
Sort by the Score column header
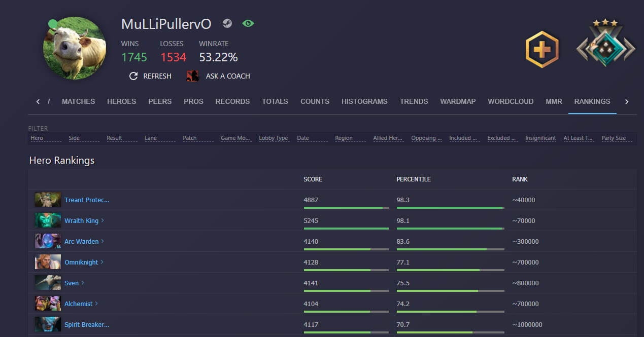coord(313,179)
